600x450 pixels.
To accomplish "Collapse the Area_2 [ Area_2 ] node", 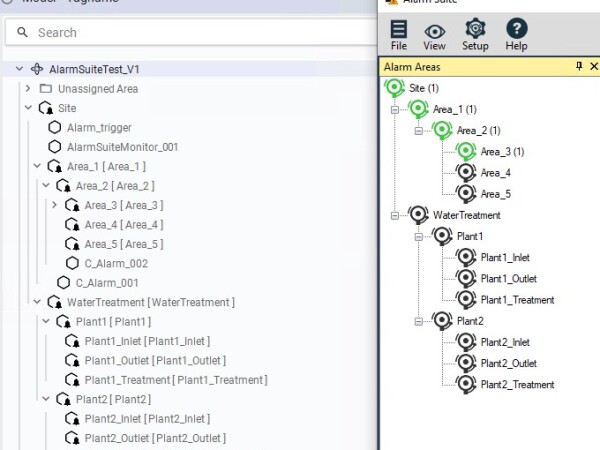I will pyautogui.click(x=46, y=186).
